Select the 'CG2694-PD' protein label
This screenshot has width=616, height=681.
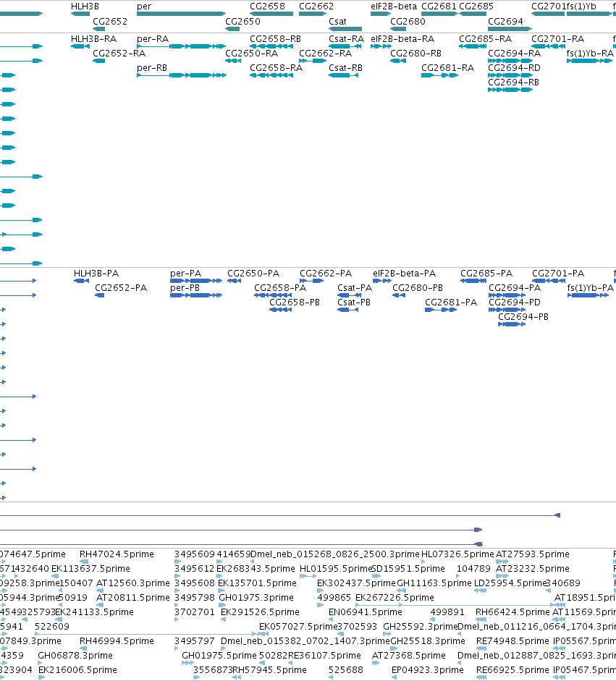pos(515,303)
